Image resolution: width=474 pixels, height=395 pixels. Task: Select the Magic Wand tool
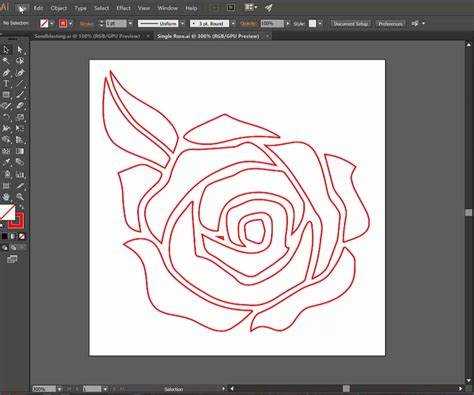click(x=6, y=61)
